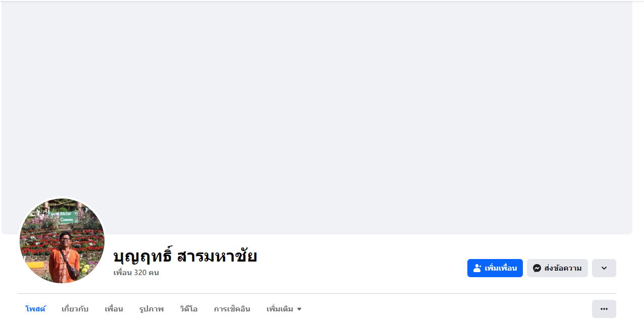
Task: Open the circular profile picture
Action: click(x=62, y=241)
